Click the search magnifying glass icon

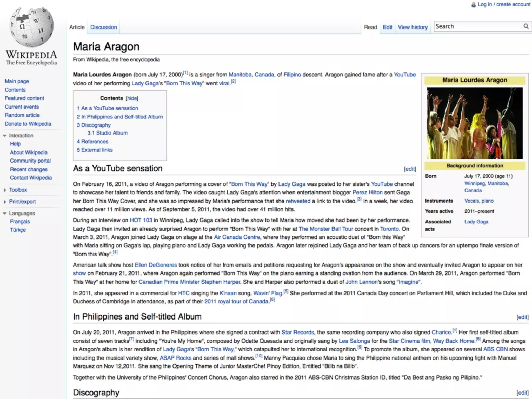[x=526, y=26]
